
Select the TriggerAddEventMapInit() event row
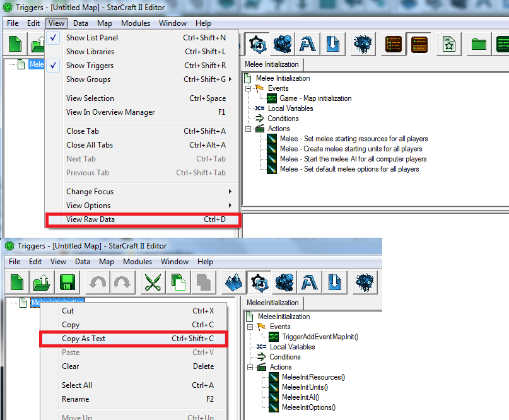(x=320, y=337)
